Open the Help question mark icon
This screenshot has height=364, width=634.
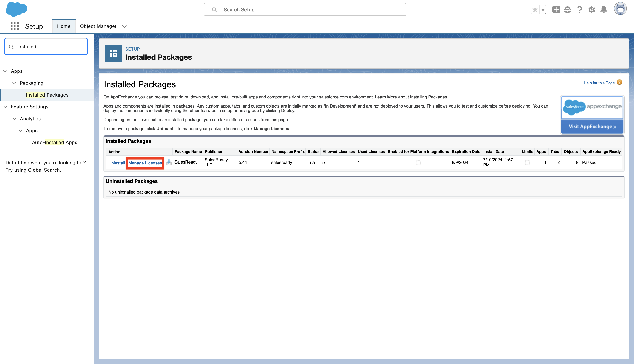(x=579, y=9)
